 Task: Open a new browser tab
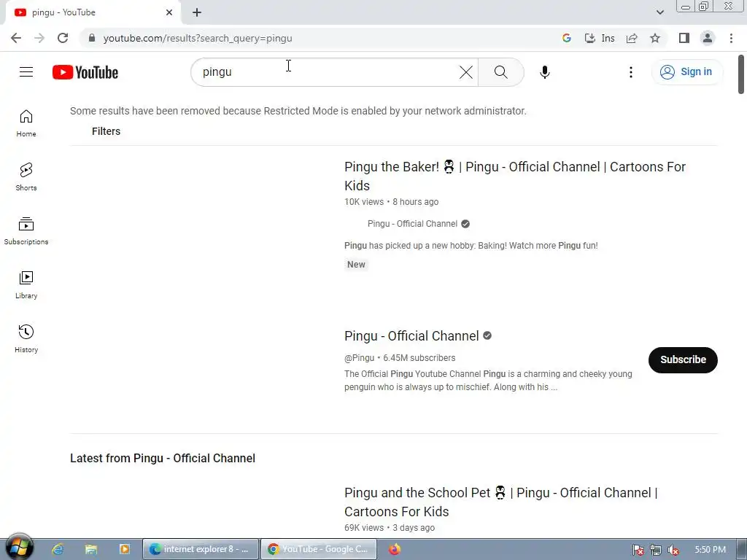tap(197, 13)
